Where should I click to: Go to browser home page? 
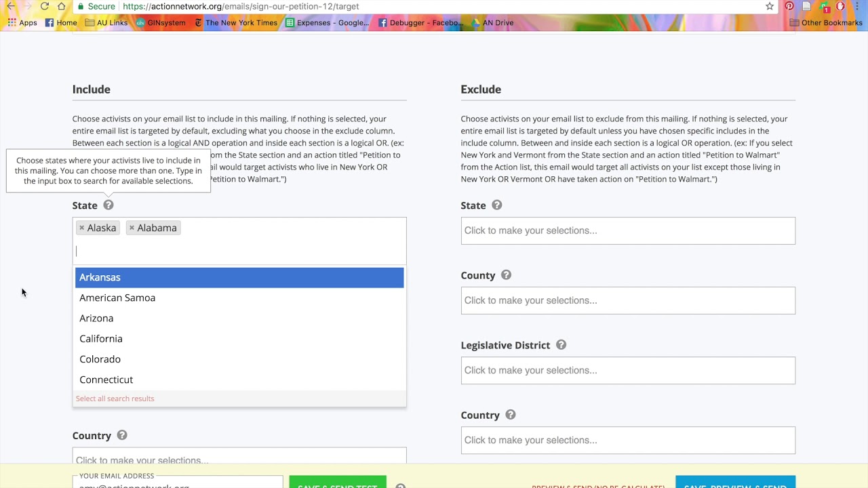[x=62, y=6]
